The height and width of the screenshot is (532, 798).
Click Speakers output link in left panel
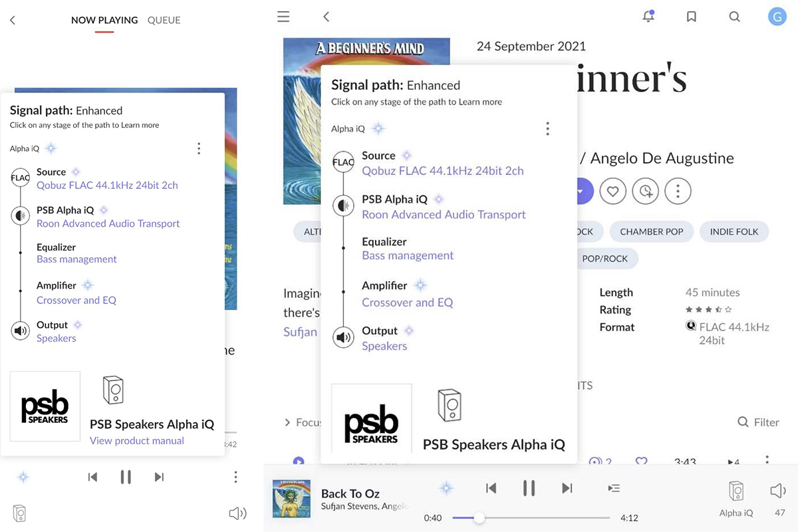(x=57, y=338)
